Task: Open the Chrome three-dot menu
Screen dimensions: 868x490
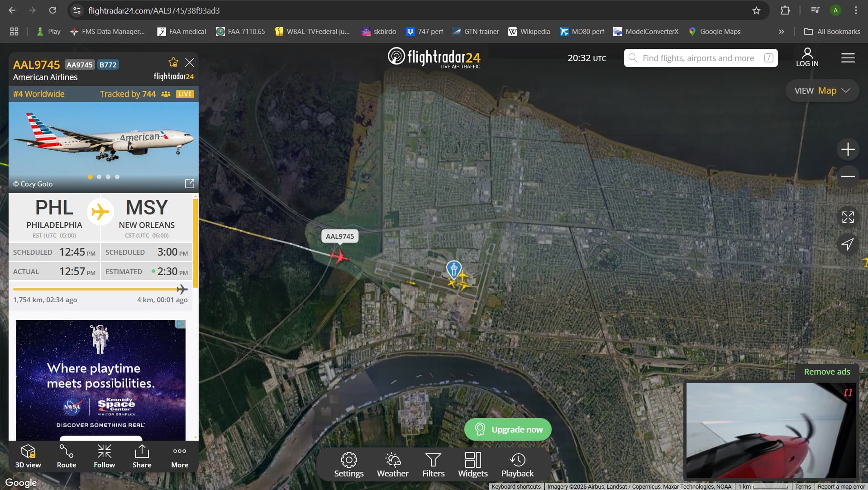Action: pos(856,10)
